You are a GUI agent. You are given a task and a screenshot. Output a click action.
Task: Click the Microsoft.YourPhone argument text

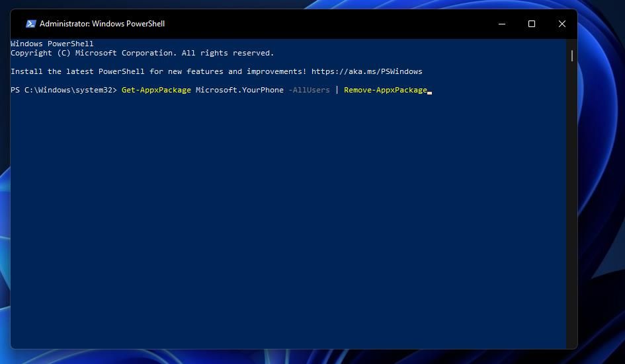239,90
